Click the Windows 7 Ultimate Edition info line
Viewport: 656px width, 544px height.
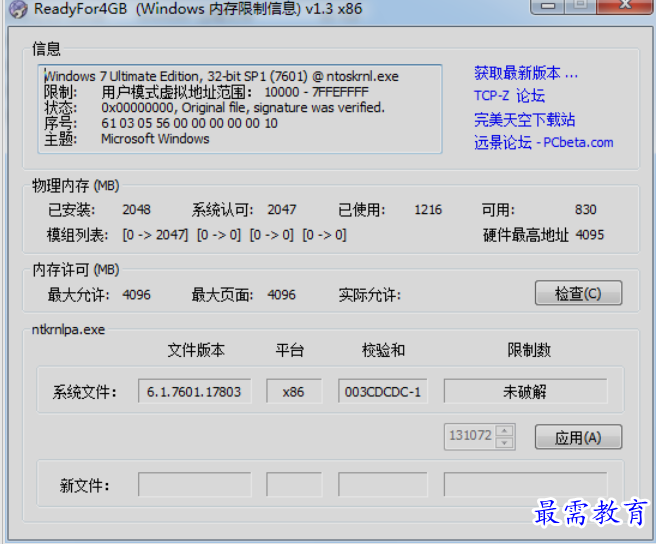coord(221,77)
